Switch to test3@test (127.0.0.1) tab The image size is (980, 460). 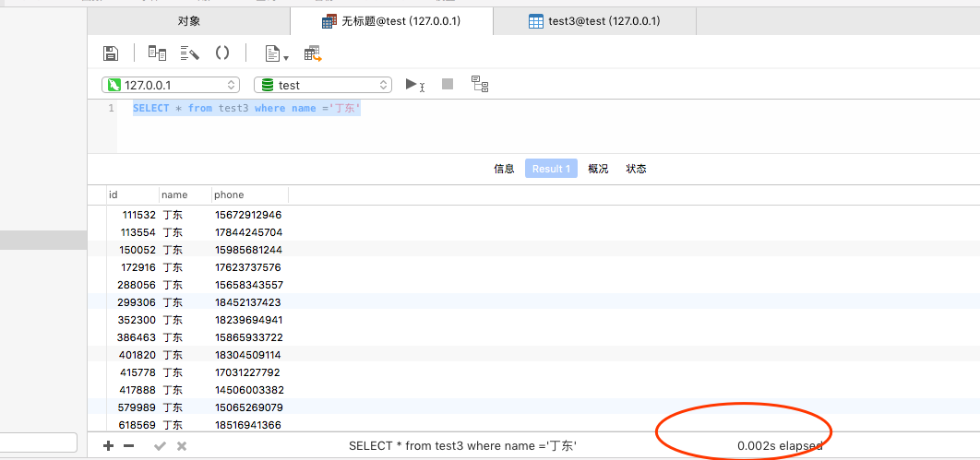tap(594, 21)
